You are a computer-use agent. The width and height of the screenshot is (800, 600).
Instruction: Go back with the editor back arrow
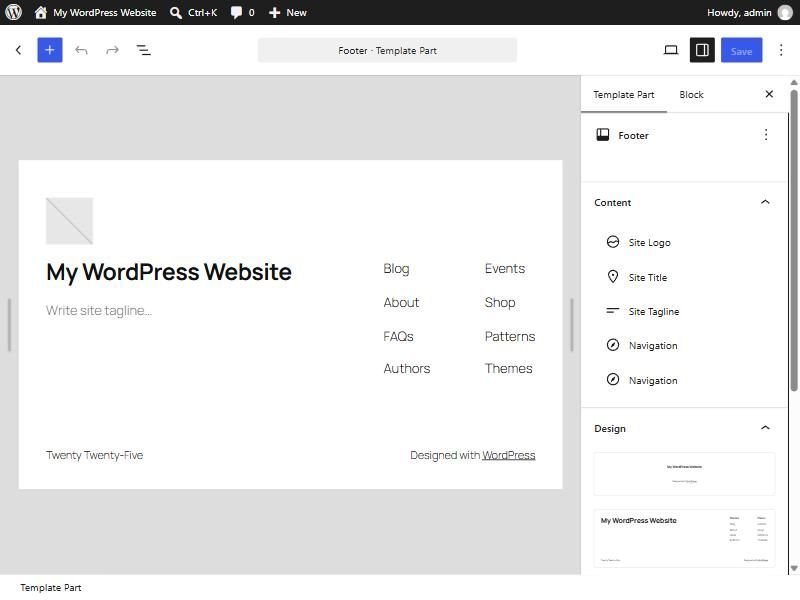(18, 50)
